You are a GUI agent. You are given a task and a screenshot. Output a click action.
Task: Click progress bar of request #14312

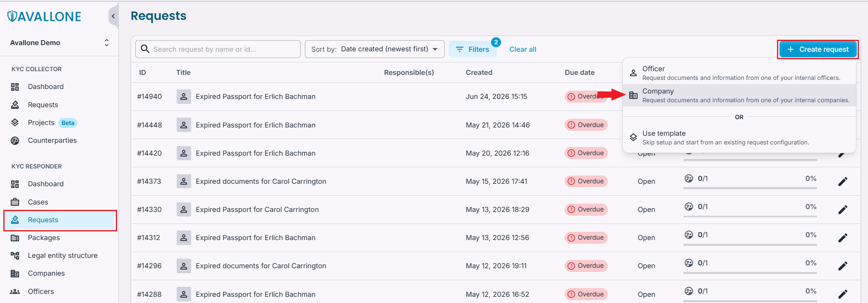point(750,244)
